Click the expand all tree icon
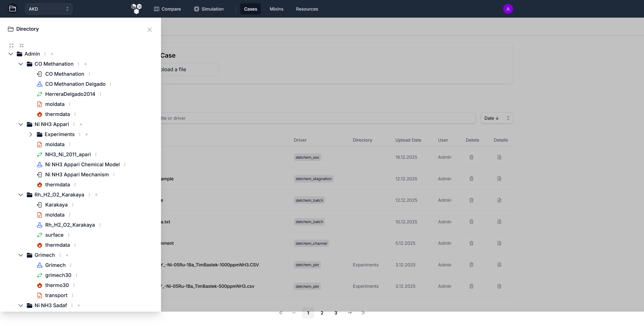 tap(11, 46)
